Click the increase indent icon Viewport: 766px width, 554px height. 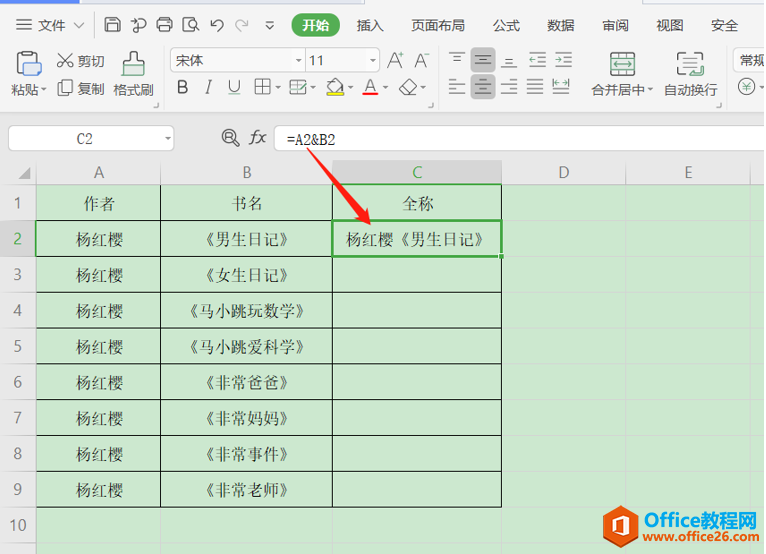click(x=563, y=60)
